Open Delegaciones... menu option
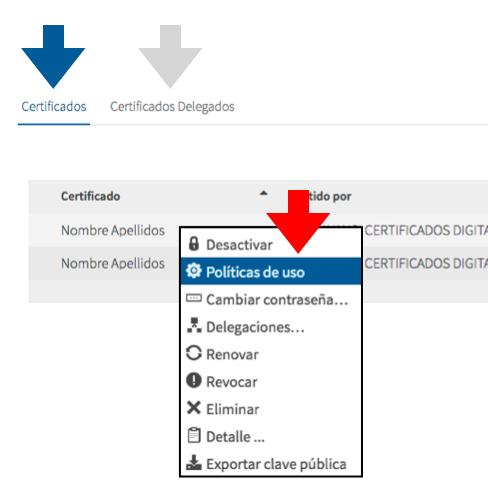This screenshot has width=488, height=498. [271, 327]
